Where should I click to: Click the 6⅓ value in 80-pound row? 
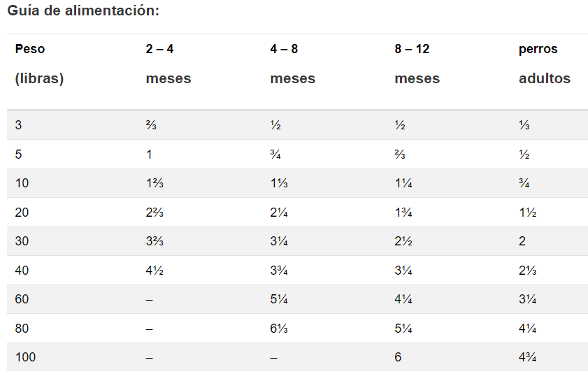point(279,329)
